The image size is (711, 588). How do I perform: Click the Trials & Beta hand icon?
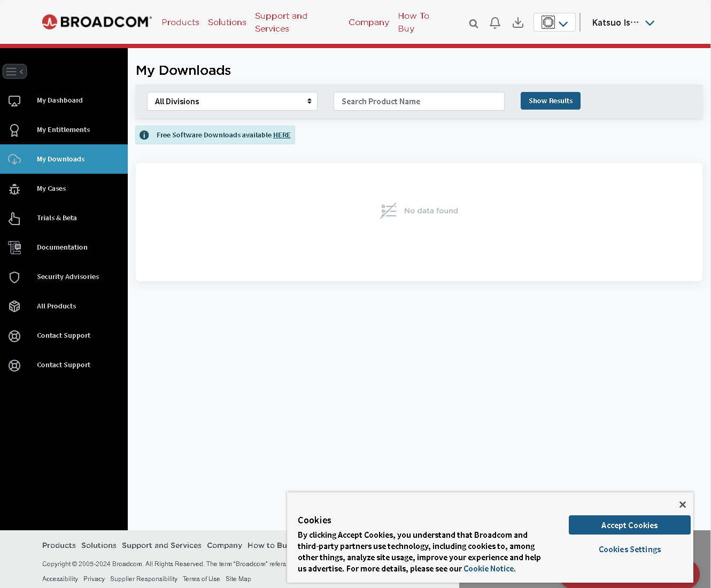pyautogui.click(x=14, y=218)
